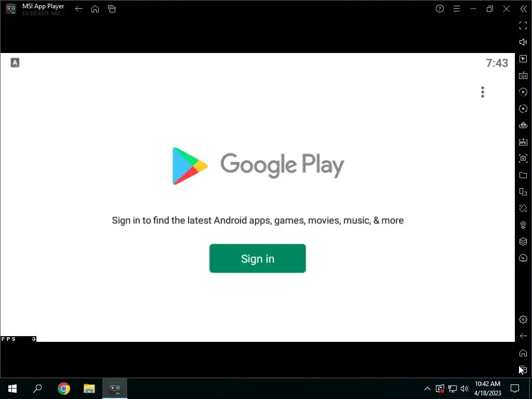Click the green Sign in button
Viewport: 532px width, 399px height.
coord(258,258)
